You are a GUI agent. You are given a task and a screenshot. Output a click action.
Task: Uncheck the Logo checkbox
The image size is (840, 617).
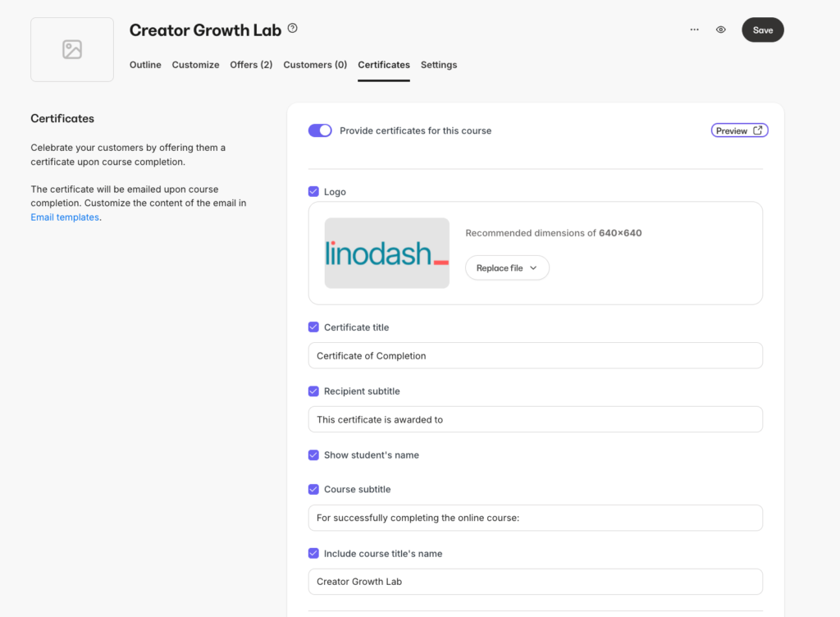point(313,191)
